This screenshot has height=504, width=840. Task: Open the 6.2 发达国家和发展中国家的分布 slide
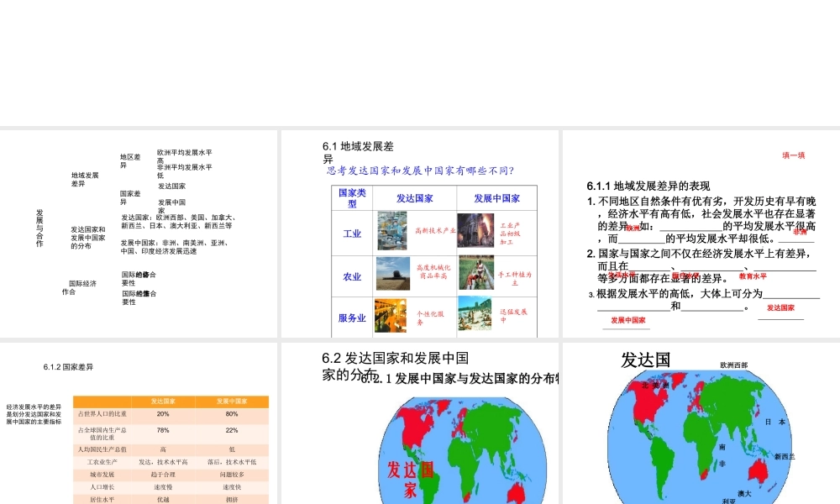click(419, 423)
